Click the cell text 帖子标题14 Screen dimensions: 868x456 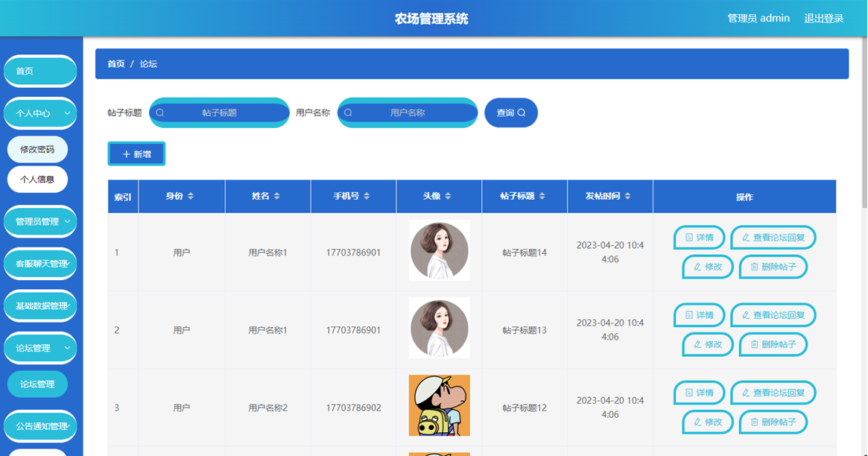pyautogui.click(x=525, y=253)
